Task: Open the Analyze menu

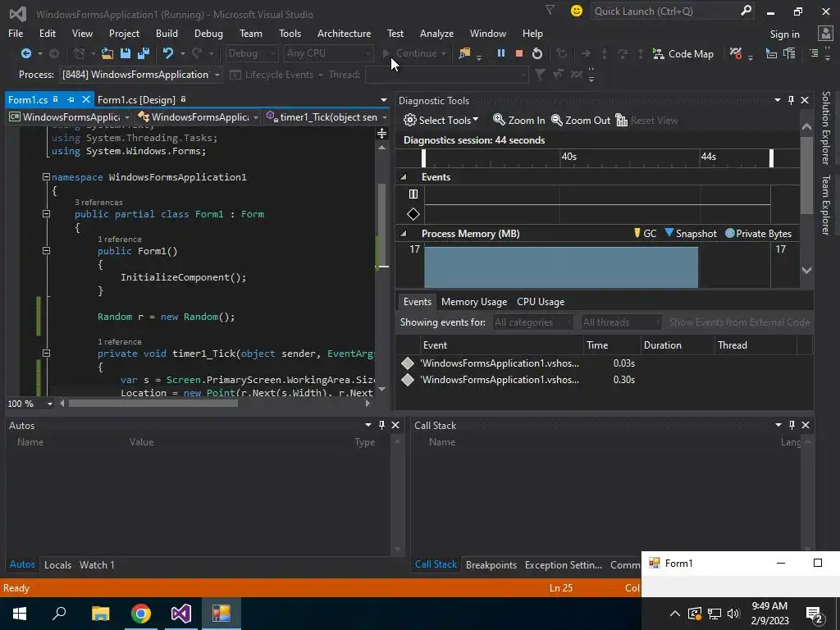Action: click(x=436, y=33)
